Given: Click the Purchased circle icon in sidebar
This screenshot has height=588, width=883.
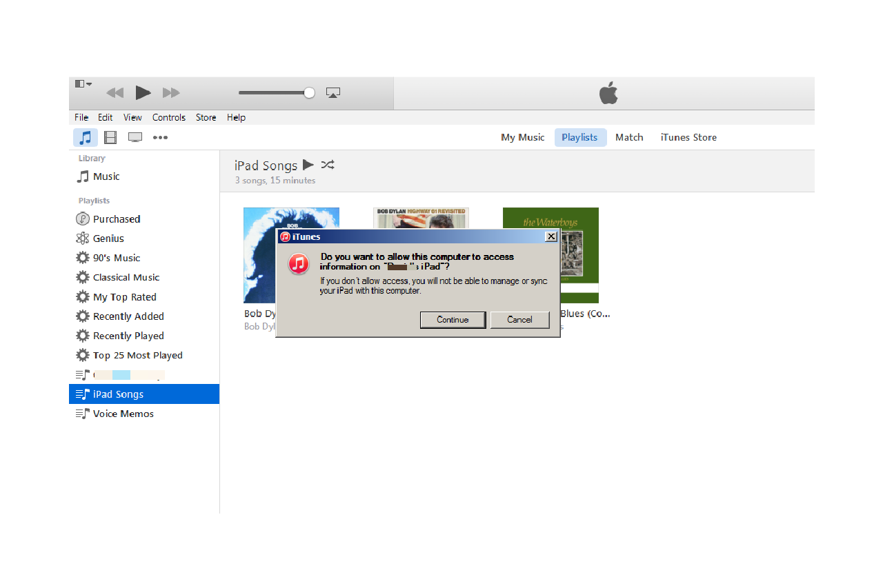Looking at the screenshot, I should (83, 219).
